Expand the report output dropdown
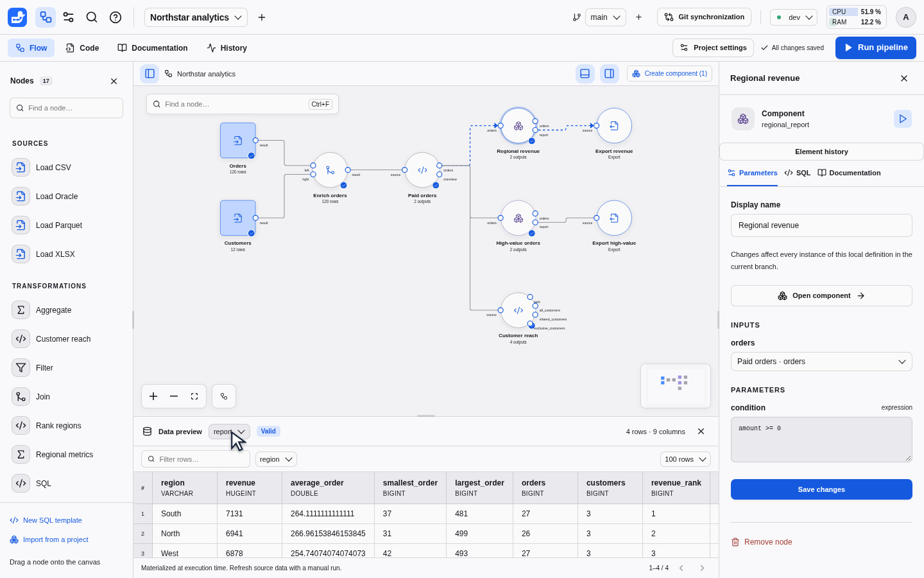This screenshot has width=924, height=578. pos(229,432)
